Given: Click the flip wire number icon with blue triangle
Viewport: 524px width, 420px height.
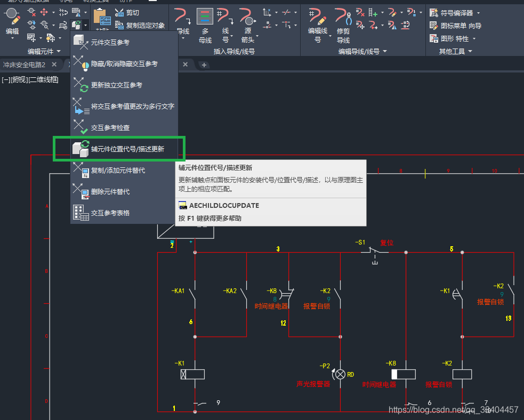Looking at the screenshot, I should click(x=392, y=25).
